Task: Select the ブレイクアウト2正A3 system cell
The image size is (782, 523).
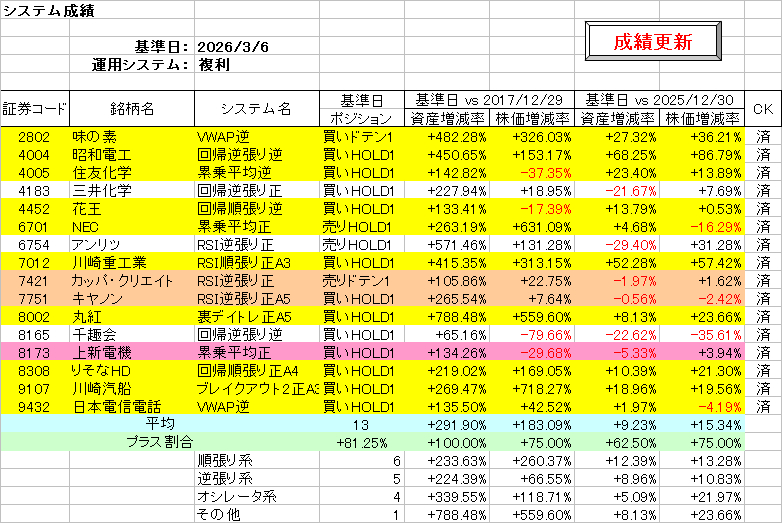Action: click(x=257, y=388)
